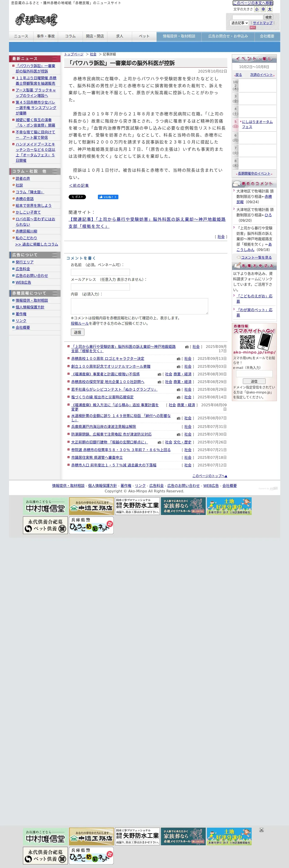The width and height of the screenshot is (289, 868).
Task: Click camera icon beside 創立１００周年記念 article
Action: (x=178, y=367)
